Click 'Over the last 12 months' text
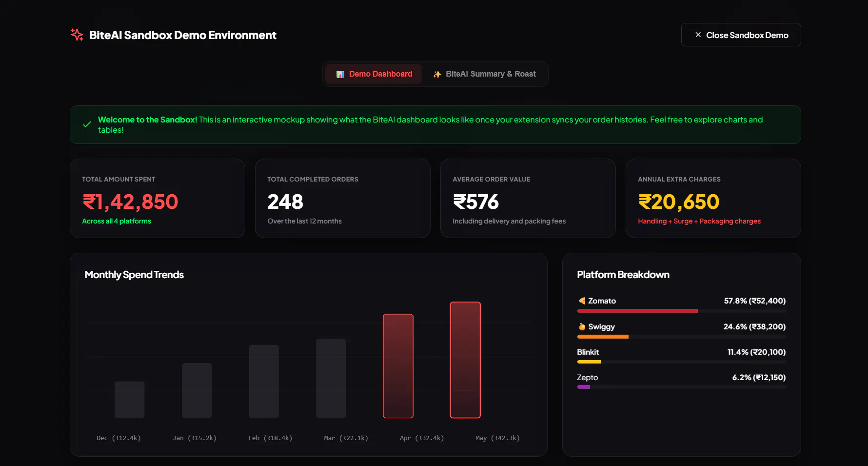This screenshot has height=466, width=868. (x=304, y=221)
